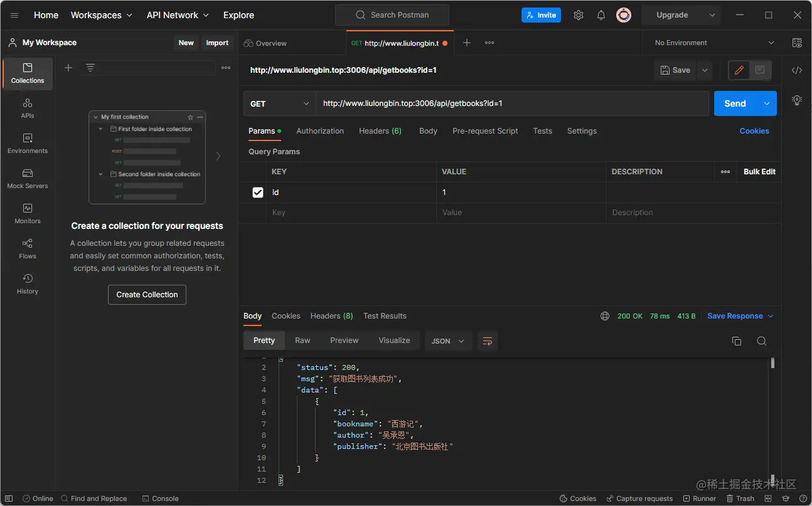
Task: Open the GET method dropdown
Action: [279, 103]
